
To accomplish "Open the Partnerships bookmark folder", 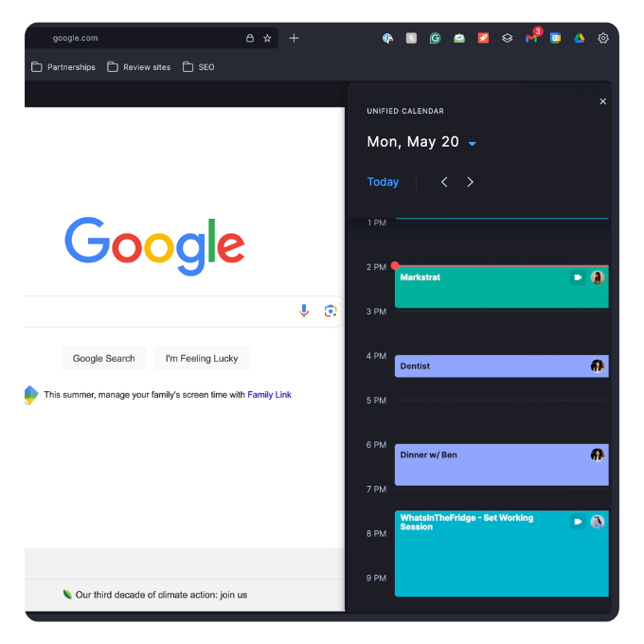I will (63, 67).
